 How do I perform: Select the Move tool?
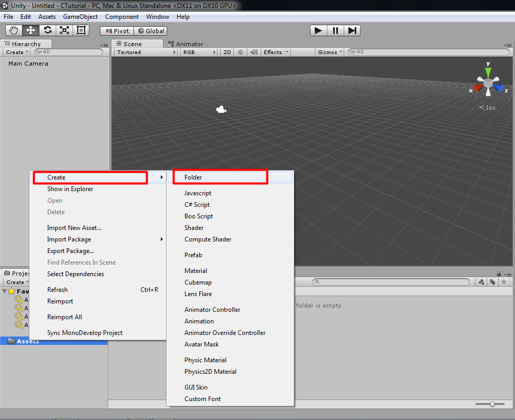point(30,30)
